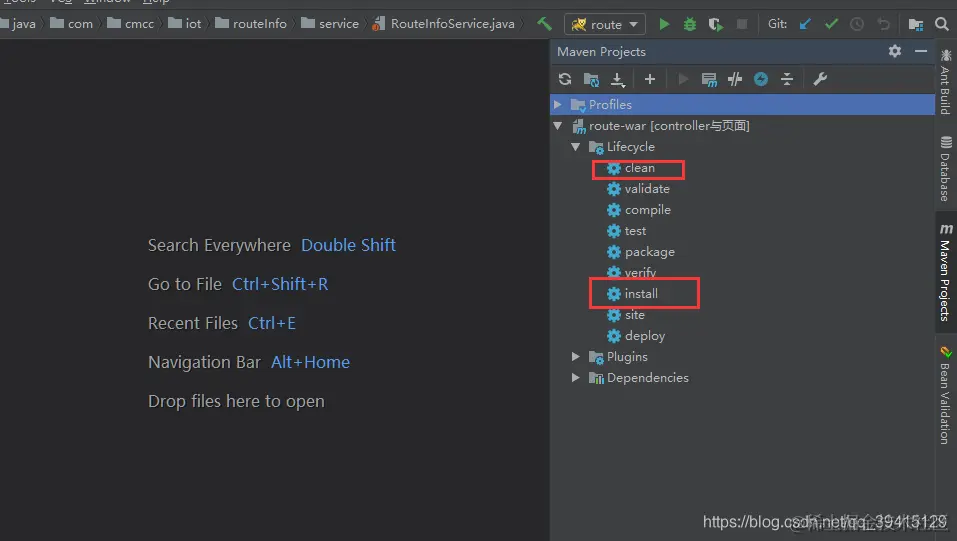Select the Profiles row
This screenshot has height=541, width=957.
pos(742,104)
